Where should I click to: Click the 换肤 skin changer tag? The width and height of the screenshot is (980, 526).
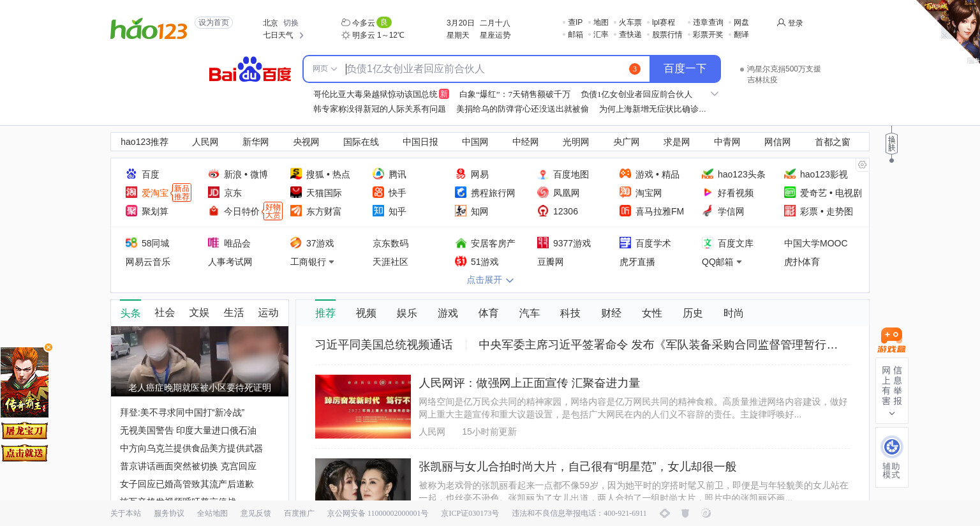click(891, 144)
